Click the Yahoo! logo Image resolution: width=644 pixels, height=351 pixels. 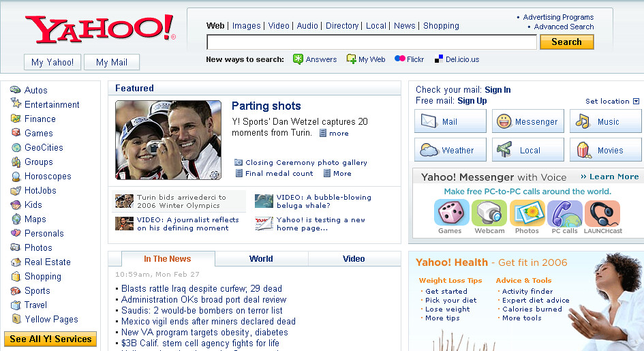coord(101,29)
